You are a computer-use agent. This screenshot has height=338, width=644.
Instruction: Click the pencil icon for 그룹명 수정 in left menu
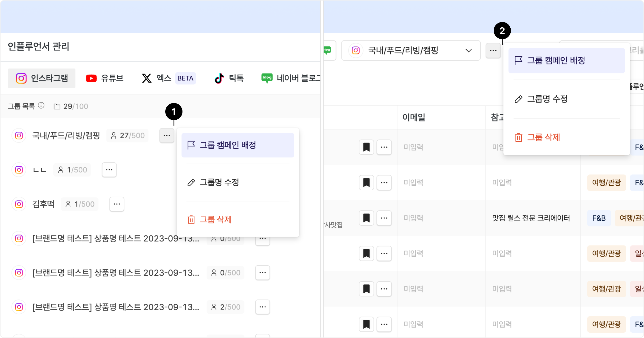pyautogui.click(x=191, y=183)
